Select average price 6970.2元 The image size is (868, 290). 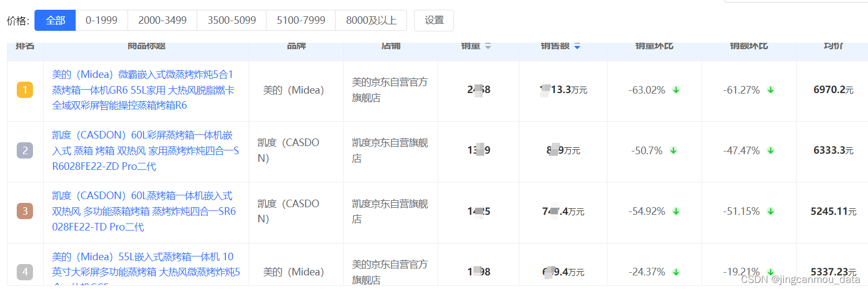click(x=833, y=90)
